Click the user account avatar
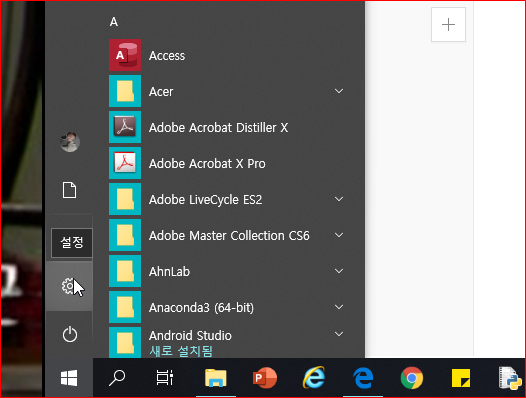This screenshot has width=526, height=398. click(70, 142)
